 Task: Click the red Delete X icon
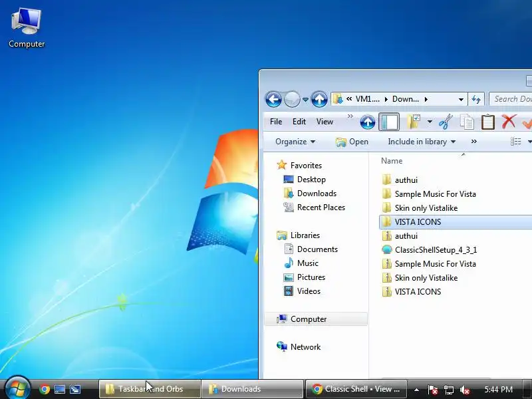[x=509, y=122]
